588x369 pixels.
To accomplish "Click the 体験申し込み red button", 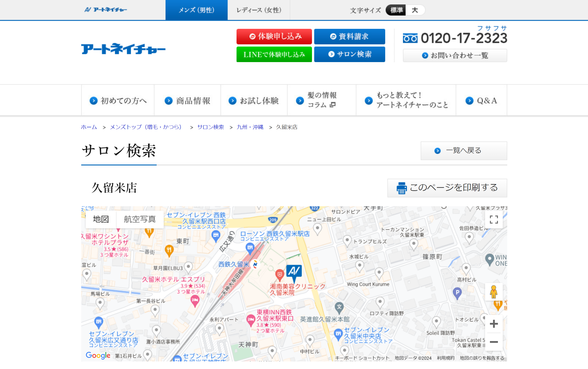I will tap(274, 37).
